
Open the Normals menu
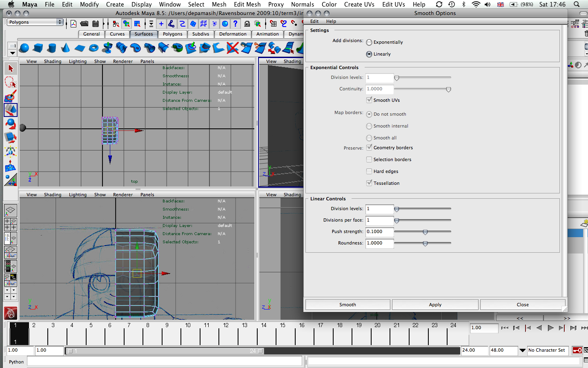pyautogui.click(x=303, y=4)
